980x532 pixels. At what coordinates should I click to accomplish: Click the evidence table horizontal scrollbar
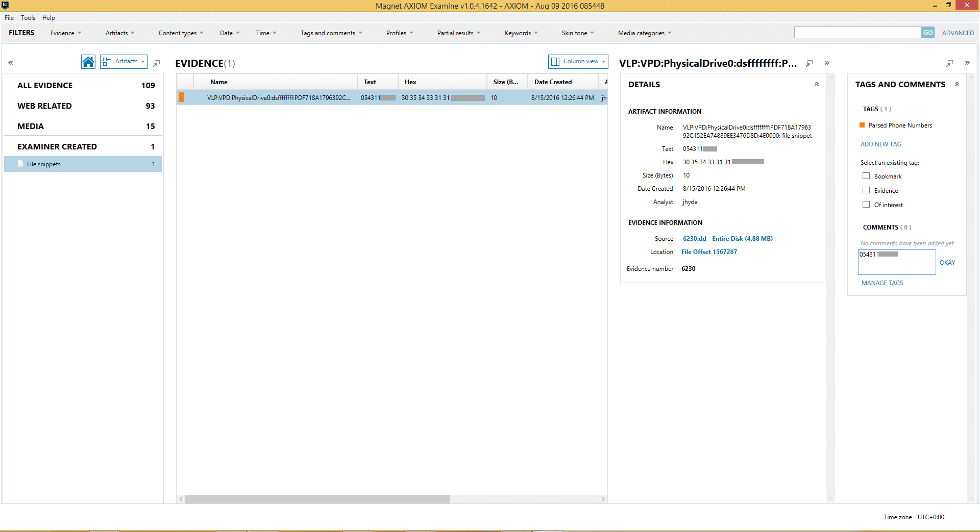tap(317, 499)
